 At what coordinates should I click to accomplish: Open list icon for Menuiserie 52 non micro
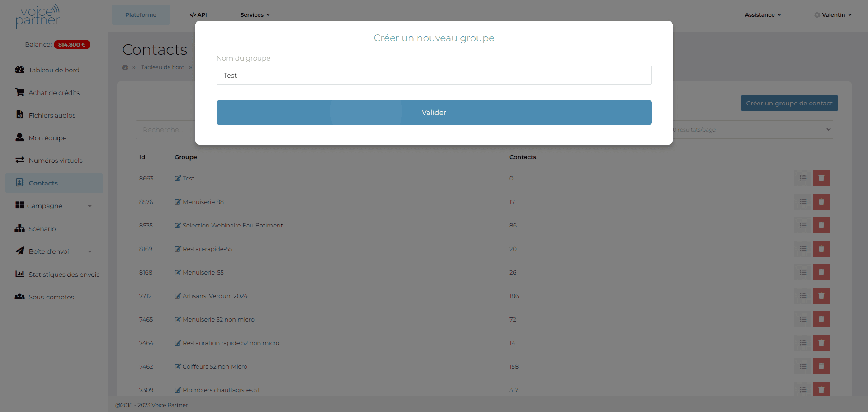pos(802,319)
